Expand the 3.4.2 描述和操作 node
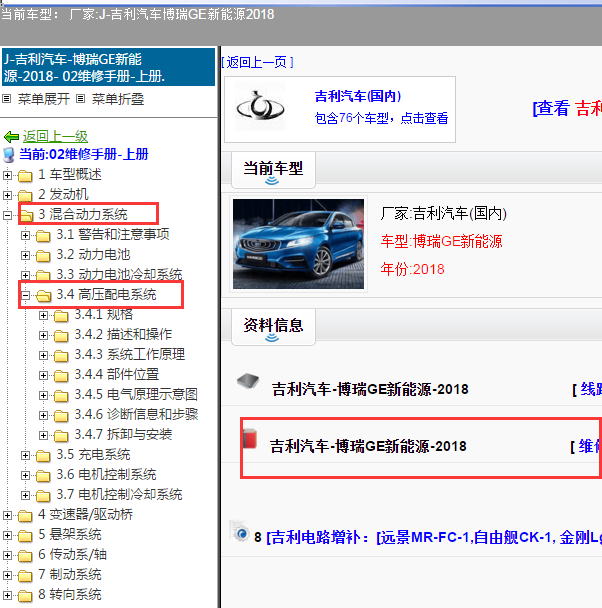 [x=43, y=335]
